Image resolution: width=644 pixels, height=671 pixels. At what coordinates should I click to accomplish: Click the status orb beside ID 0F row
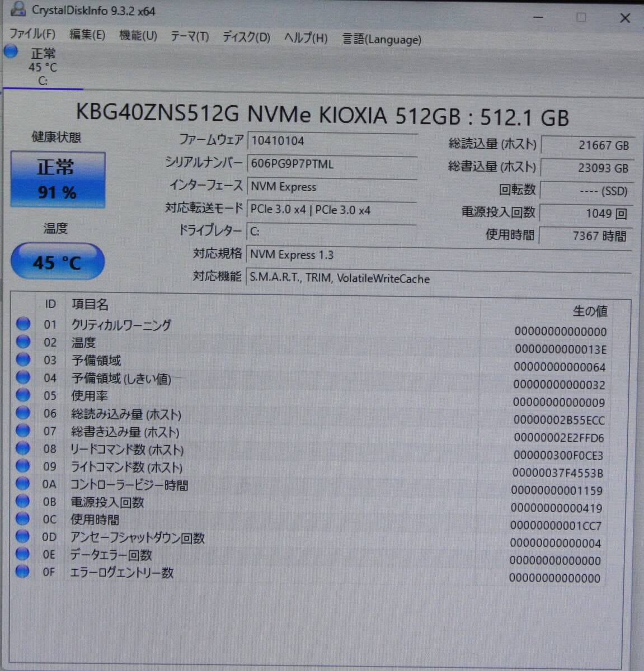[23, 572]
